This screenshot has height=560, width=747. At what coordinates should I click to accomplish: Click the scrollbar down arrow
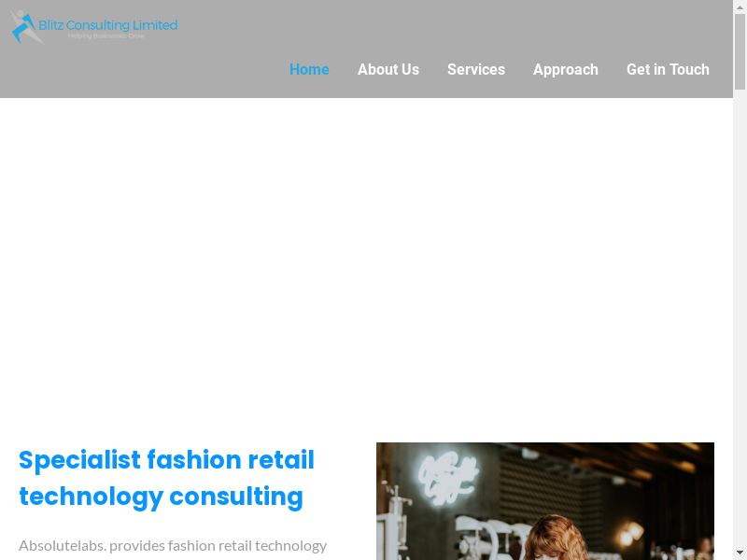pos(740,553)
